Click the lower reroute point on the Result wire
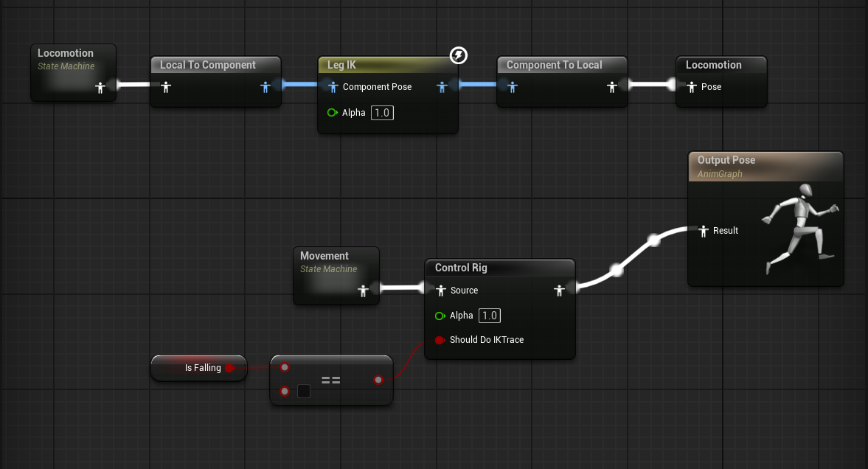The height and width of the screenshot is (469, 868). [x=616, y=270]
